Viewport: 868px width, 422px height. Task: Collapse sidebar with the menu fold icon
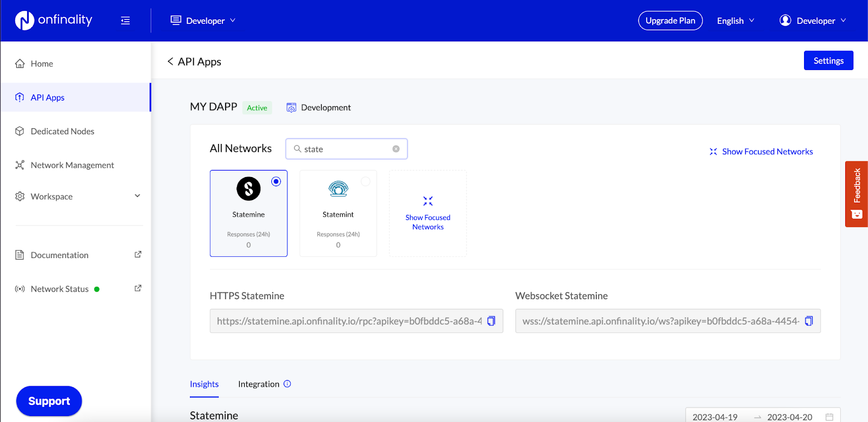pyautogui.click(x=125, y=21)
